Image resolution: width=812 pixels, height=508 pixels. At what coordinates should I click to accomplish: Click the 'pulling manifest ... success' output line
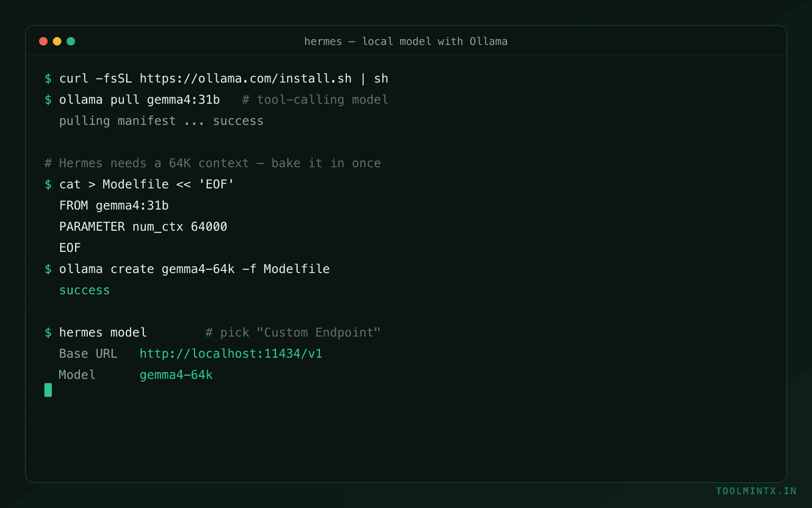point(161,121)
